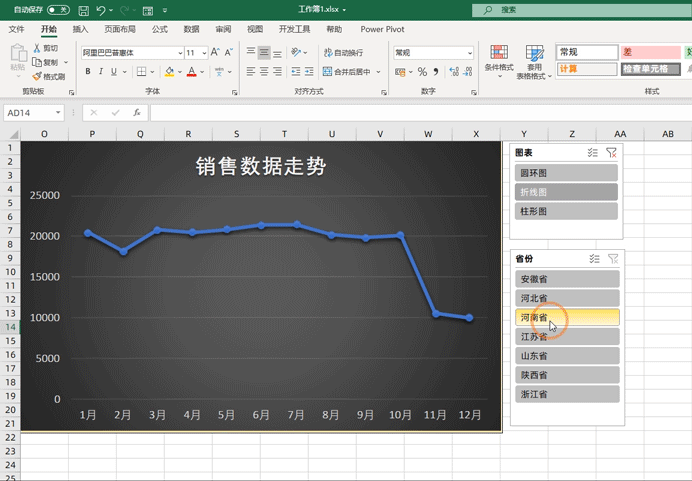Click the increase indent icon
The height and width of the screenshot is (481, 692).
pyautogui.click(x=309, y=71)
